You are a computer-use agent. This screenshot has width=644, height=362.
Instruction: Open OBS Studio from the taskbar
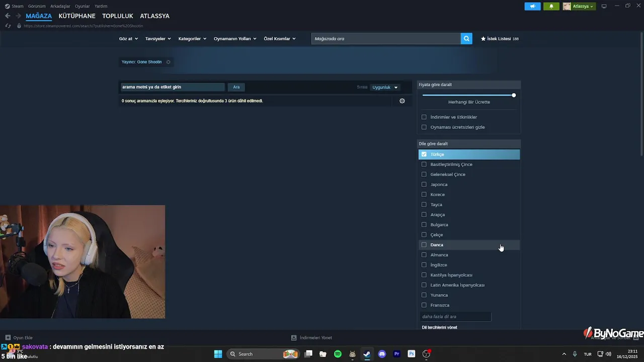pos(426,354)
